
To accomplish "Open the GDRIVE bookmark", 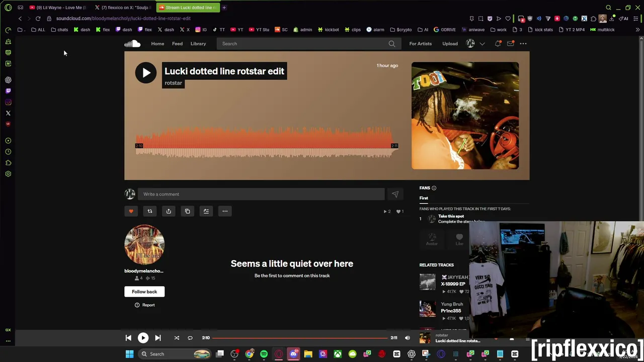I will [x=445, y=30].
